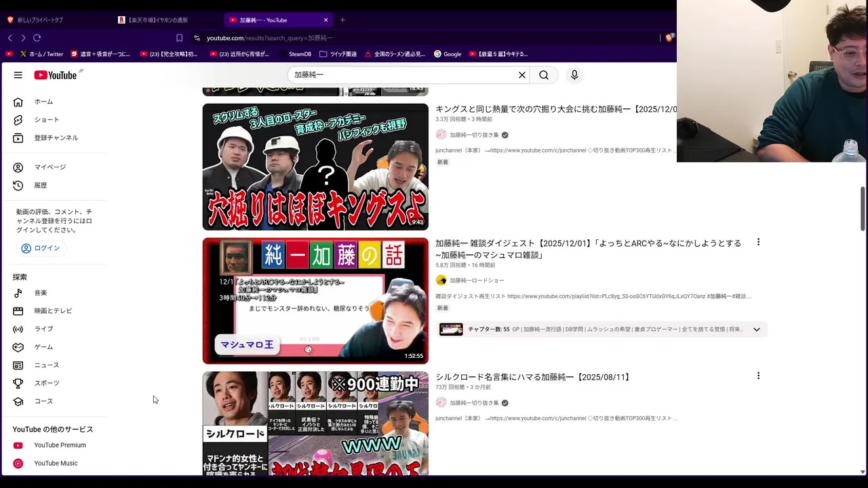Image resolution: width=868 pixels, height=488 pixels.
Task: Open the YouTube hamburger guide menu
Action: point(18,75)
